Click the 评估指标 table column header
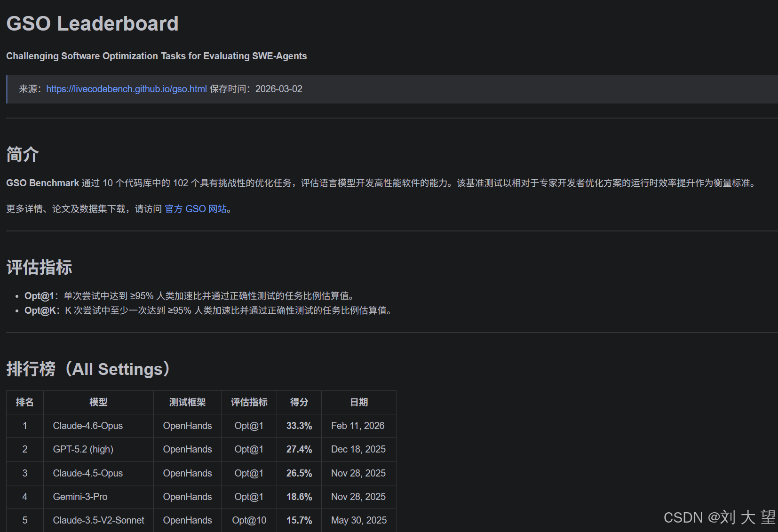The height and width of the screenshot is (532, 778). pos(249,402)
